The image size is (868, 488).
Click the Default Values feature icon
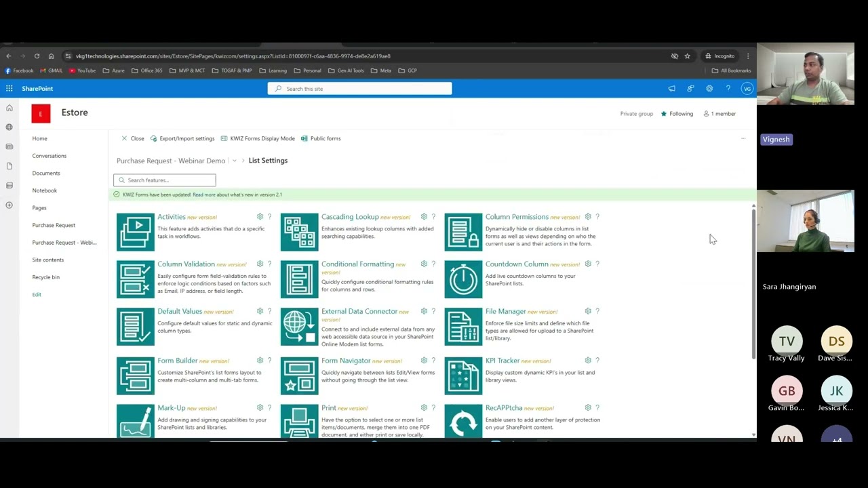(x=136, y=327)
